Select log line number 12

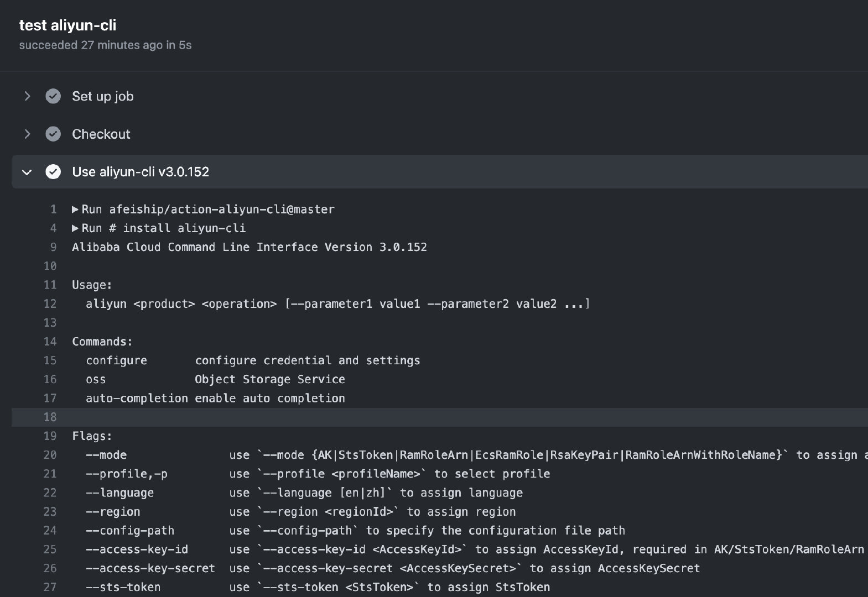pyautogui.click(x=50, y=303)
